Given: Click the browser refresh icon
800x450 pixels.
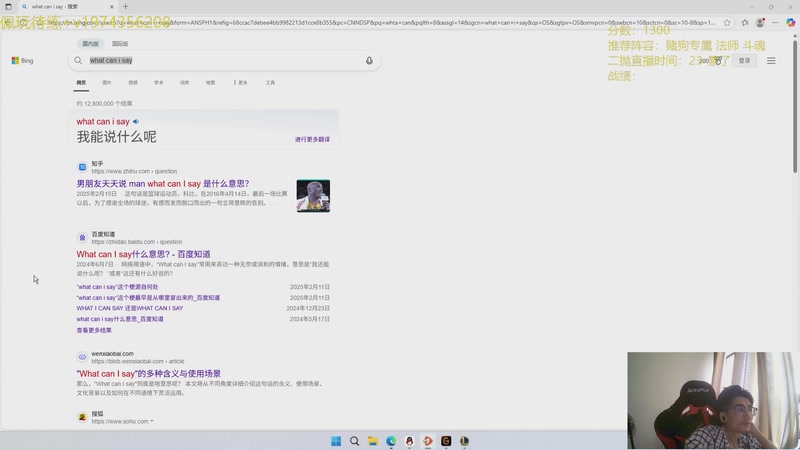Looking at the screenshot, I should (x=23, y=22).
